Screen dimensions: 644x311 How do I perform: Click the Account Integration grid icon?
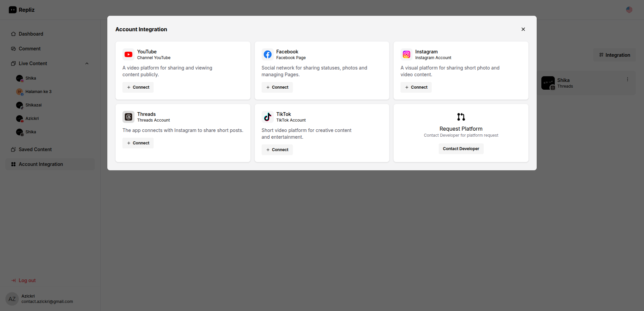click(x=13, y=164)
